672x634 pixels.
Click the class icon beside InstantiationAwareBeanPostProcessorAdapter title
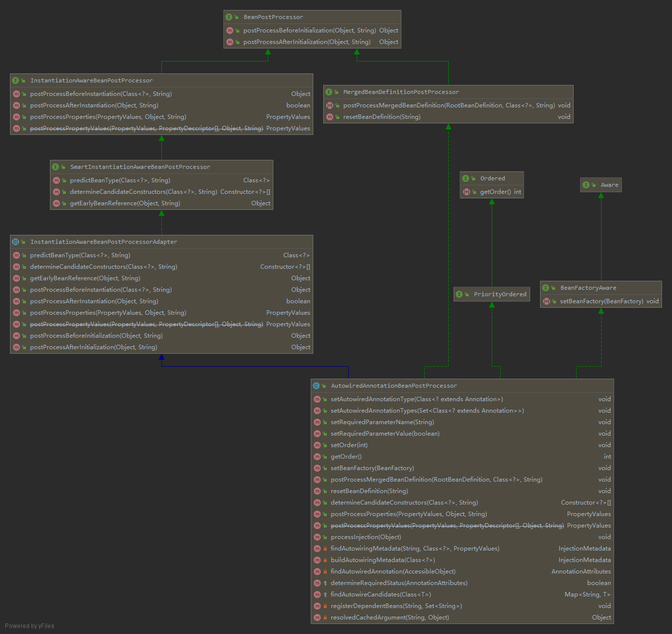pyautogui.click(x=15, y=242)
